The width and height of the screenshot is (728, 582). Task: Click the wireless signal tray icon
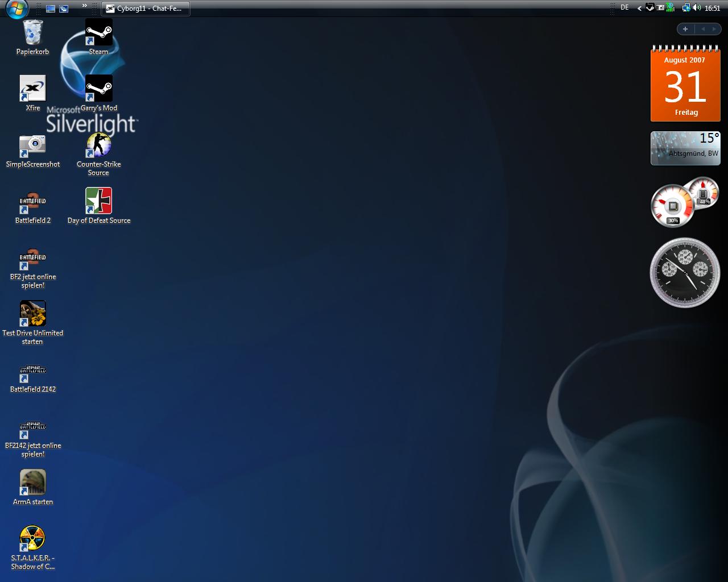(x=671, y=8)
